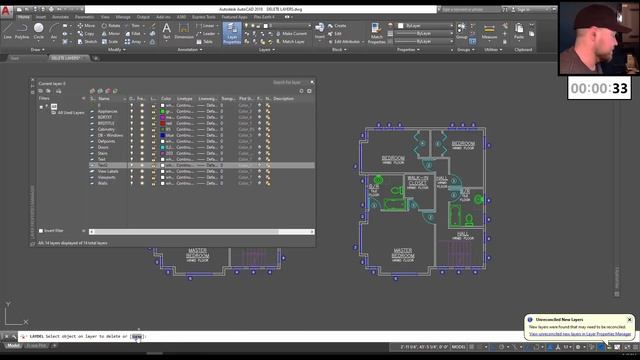
Task: Open Layer Manager settings gear icon
Action: (309, 91)
